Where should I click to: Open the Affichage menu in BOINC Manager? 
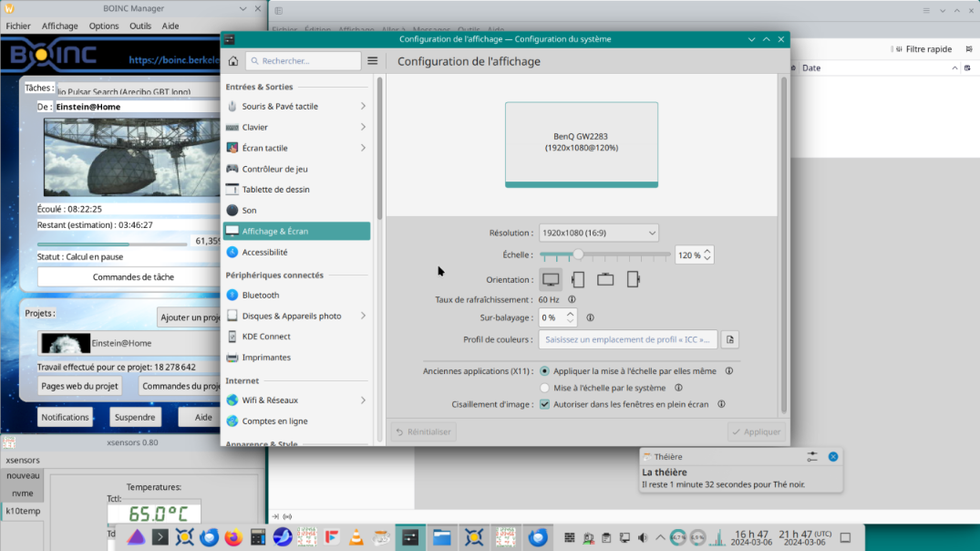tap(60, 26)
